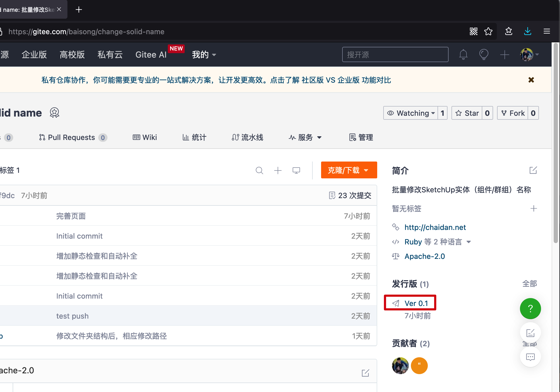The height and width of the screenshot is (392, 560).
Task: Open the browser downloads panel
Action: 528,31
